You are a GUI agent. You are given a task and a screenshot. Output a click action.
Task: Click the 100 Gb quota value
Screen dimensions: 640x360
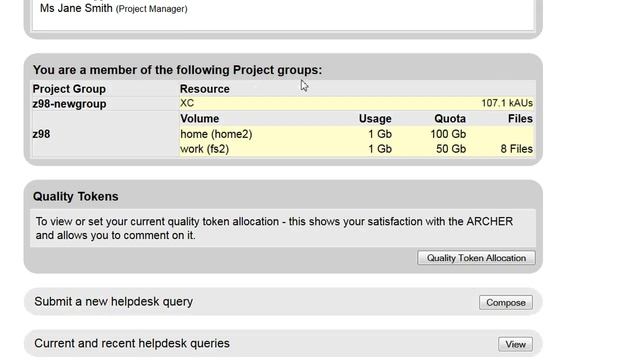[448, 134]
